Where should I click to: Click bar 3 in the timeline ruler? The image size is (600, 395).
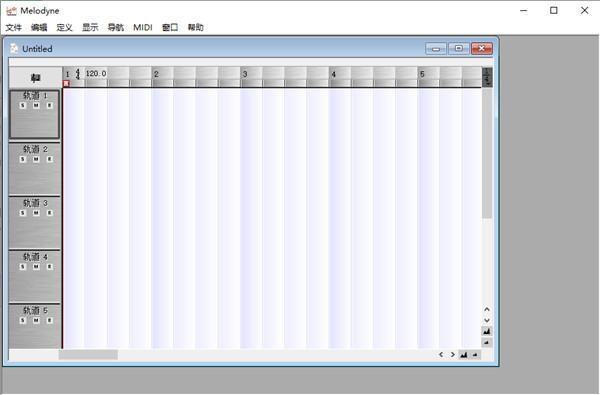click(245, 74)
